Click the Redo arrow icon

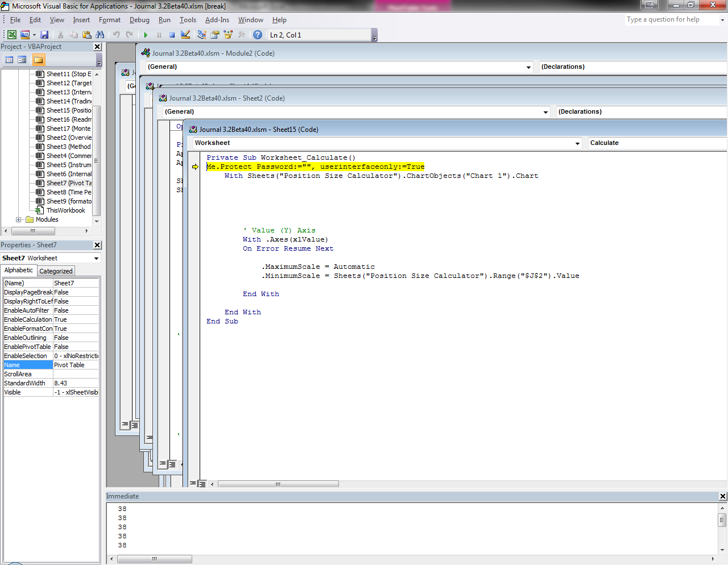(129, 35)
